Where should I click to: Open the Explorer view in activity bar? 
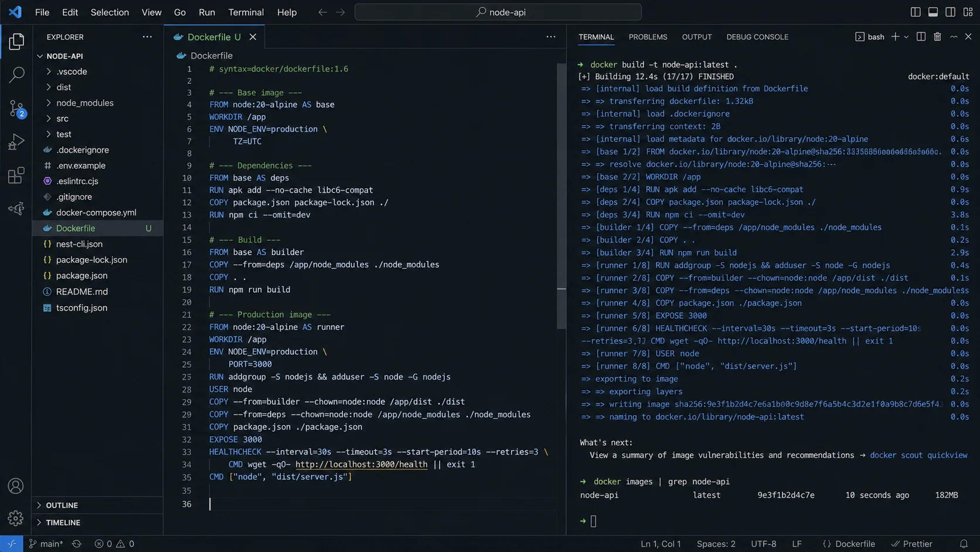16,41
